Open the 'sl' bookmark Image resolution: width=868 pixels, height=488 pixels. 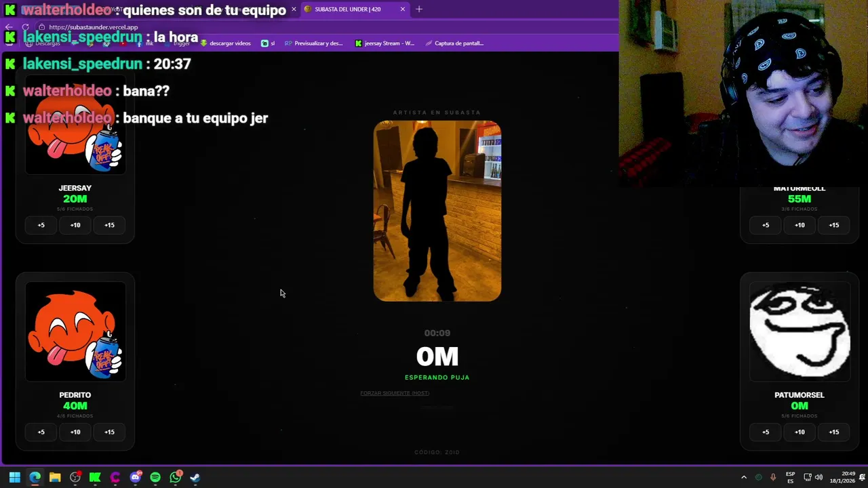[268, 43]
